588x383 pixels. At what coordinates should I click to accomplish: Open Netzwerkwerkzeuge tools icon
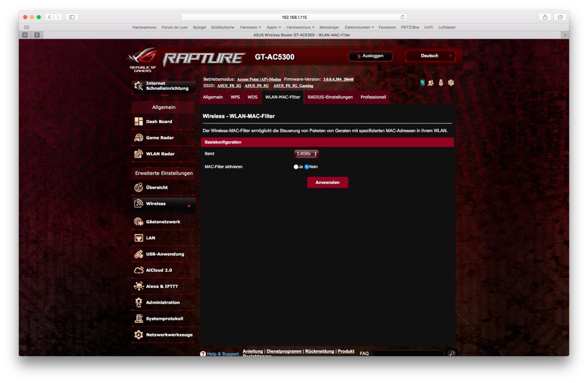[139, 335]
